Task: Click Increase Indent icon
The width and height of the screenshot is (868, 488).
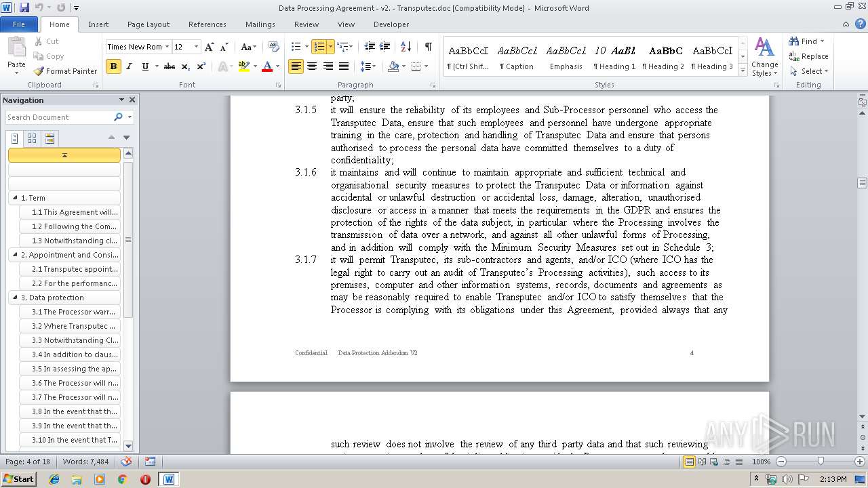Action: 385,47
